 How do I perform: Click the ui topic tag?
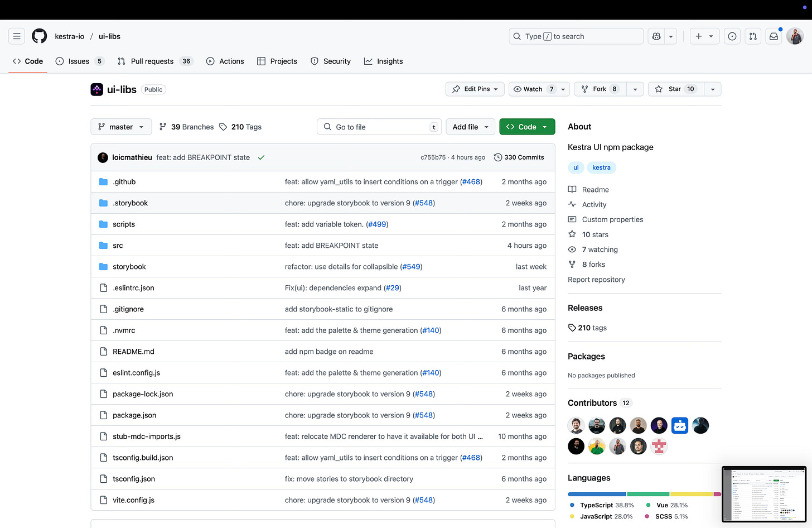click(576, 167)
